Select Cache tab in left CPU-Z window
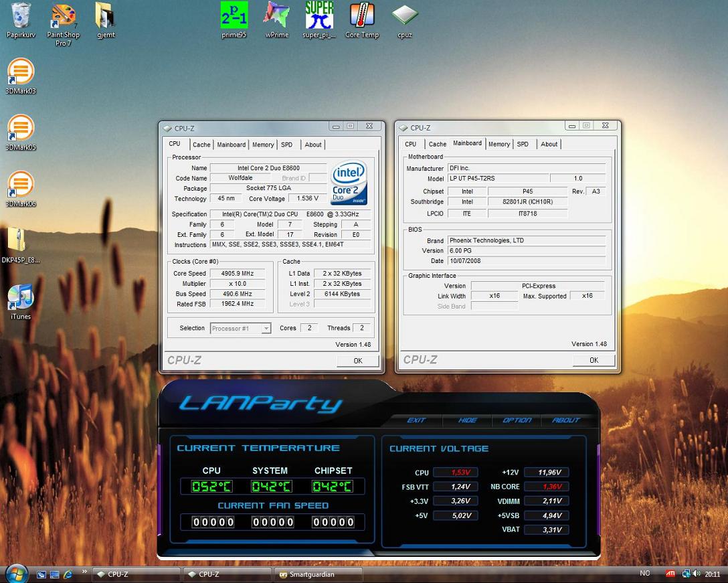728x583 pixels. pos(201,145)
